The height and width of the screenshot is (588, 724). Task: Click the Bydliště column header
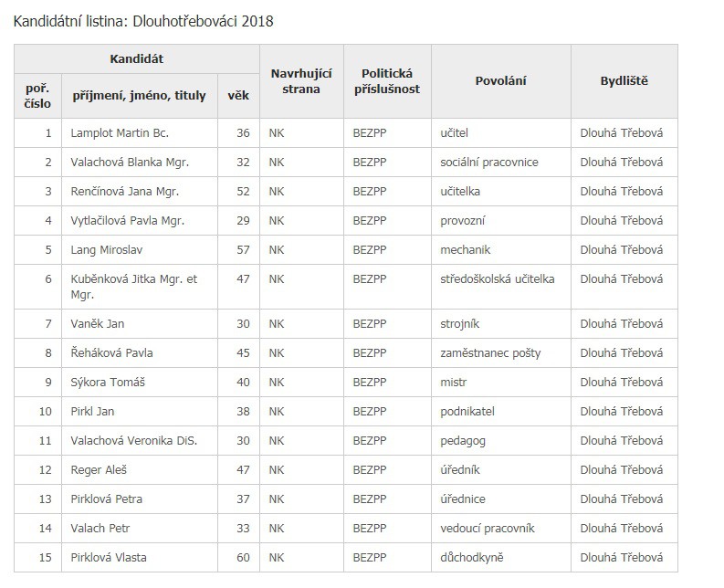pos(624,81)
